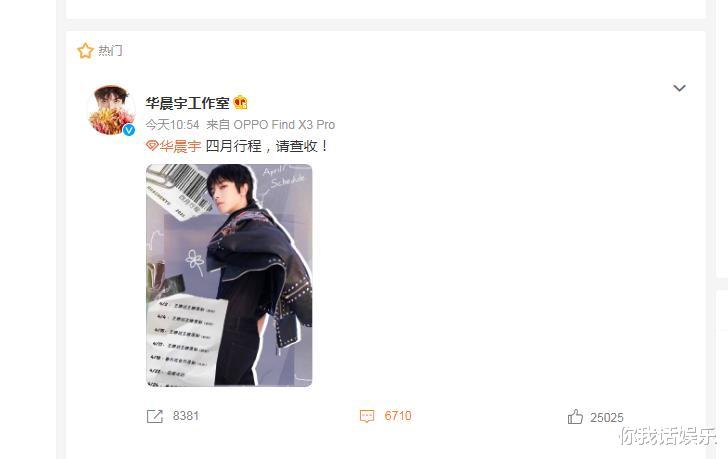Click the post text 四月行程，请查收
The image size is (728, 459).
(x=266, y=146)
